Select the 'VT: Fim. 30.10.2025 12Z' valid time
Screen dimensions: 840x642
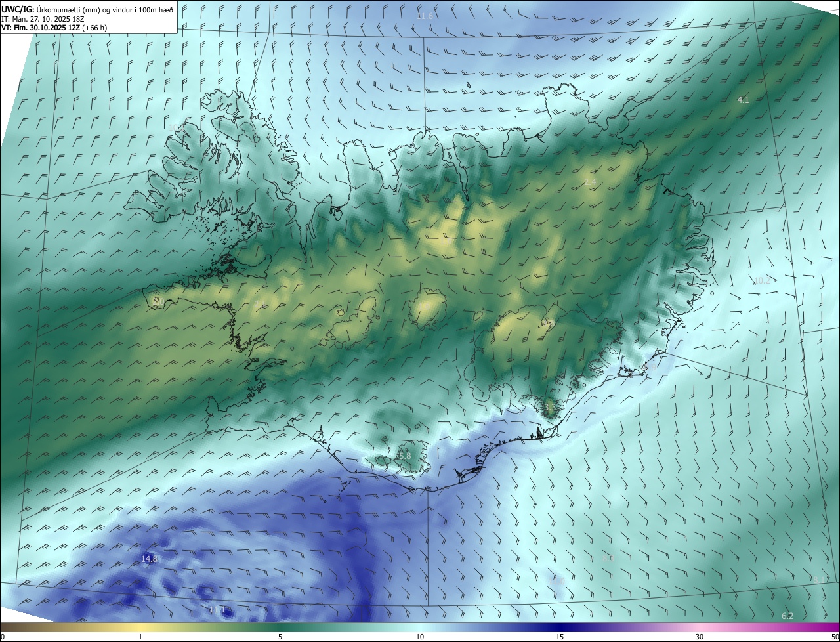coord(41,28)
